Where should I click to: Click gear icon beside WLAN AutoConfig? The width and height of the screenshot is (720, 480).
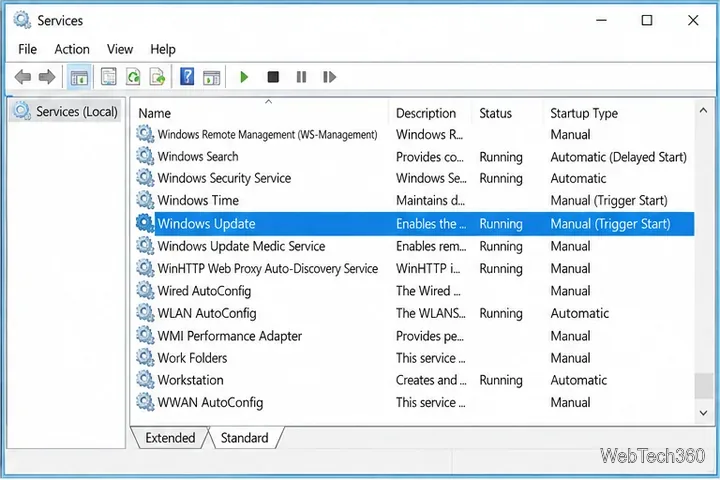tap(145, 313)
